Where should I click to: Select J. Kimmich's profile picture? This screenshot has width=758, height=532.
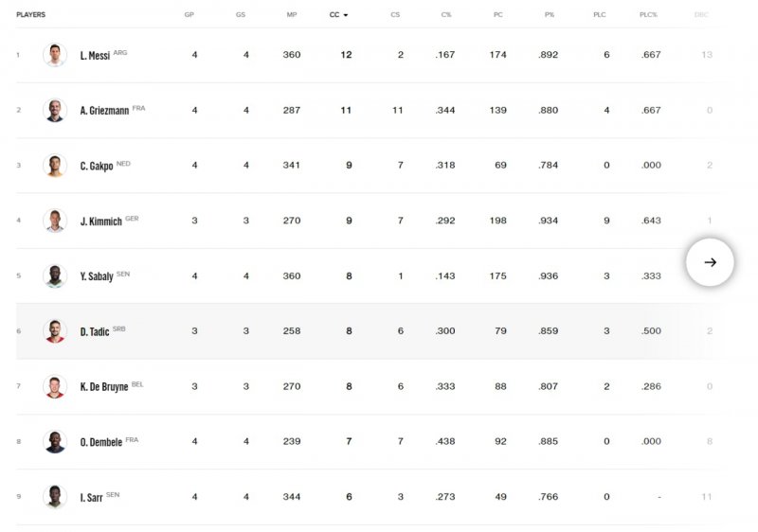click(55, 221)
